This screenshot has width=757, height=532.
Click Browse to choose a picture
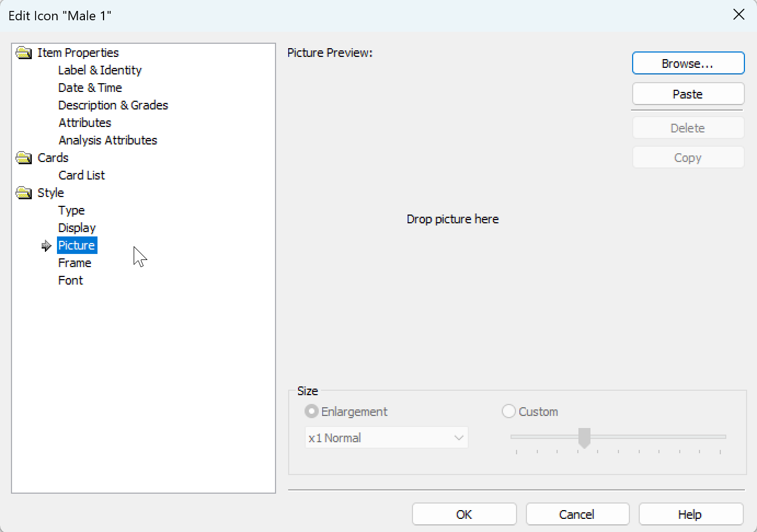688,63
